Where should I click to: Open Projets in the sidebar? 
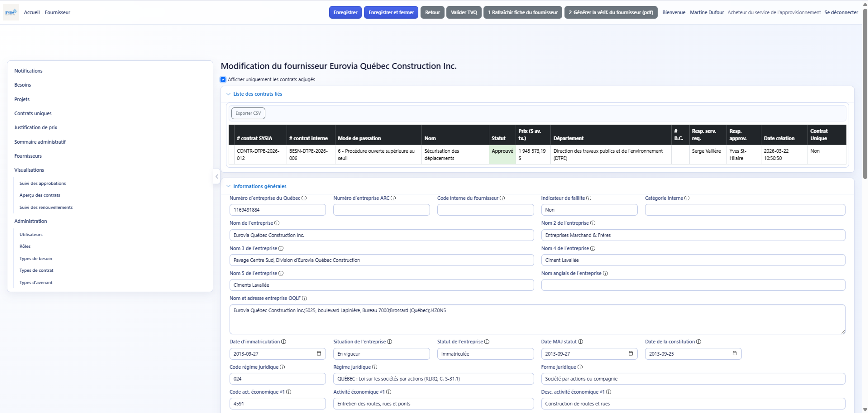[x=22, y=100]
